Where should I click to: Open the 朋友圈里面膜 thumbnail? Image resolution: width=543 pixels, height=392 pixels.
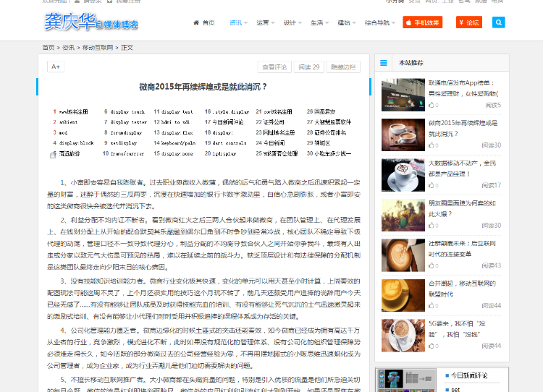pyautogui.click(x=403, y=216)
